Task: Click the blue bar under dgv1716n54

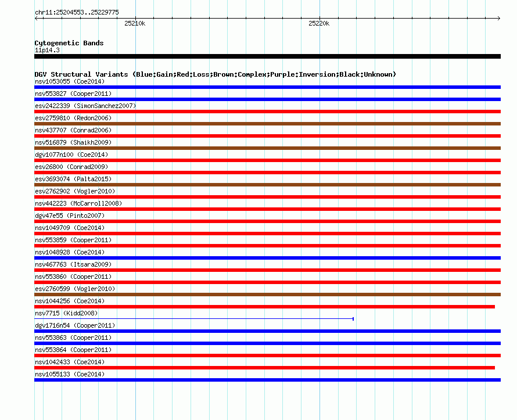Action: (x=267, y=331)
